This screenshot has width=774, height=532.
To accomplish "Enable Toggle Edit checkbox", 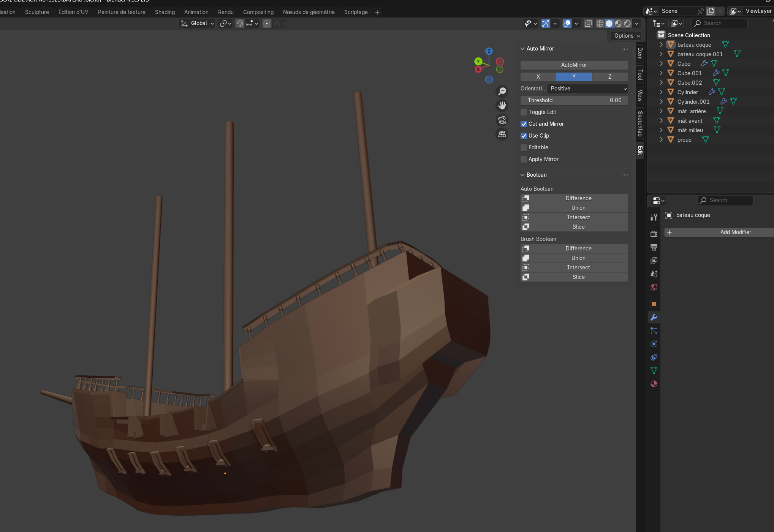I will click(524, 112).
